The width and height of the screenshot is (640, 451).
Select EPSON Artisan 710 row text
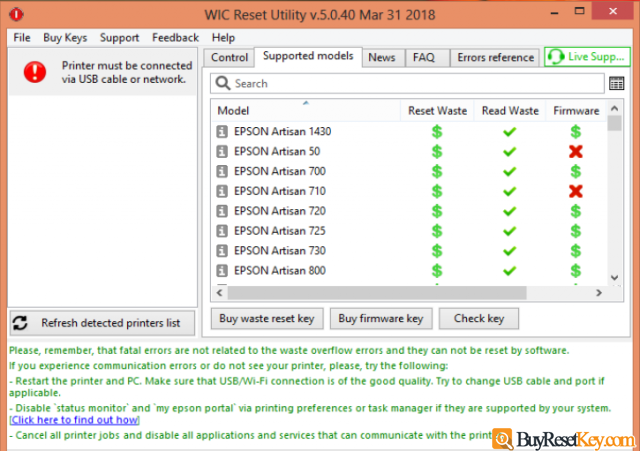[x=280, y=191]
